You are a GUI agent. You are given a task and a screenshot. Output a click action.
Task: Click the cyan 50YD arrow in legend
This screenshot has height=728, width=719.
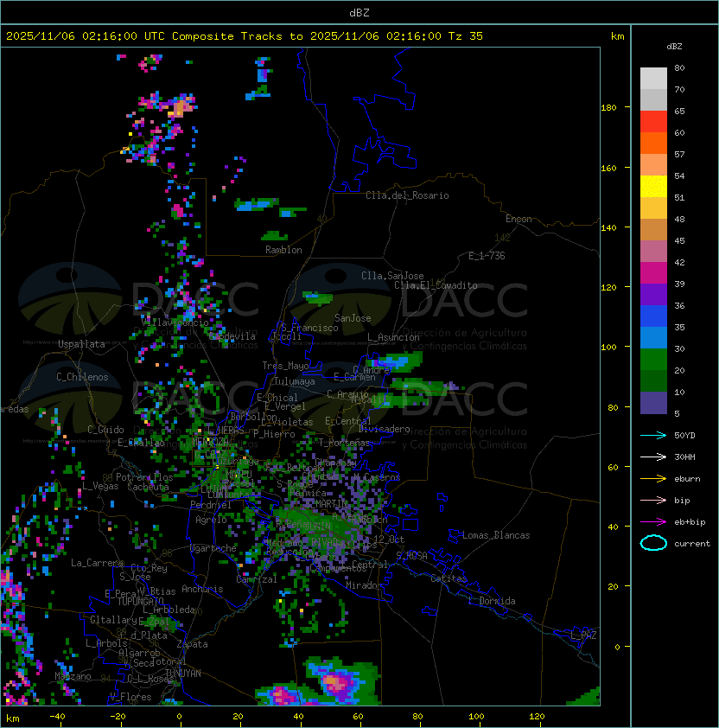653,436
